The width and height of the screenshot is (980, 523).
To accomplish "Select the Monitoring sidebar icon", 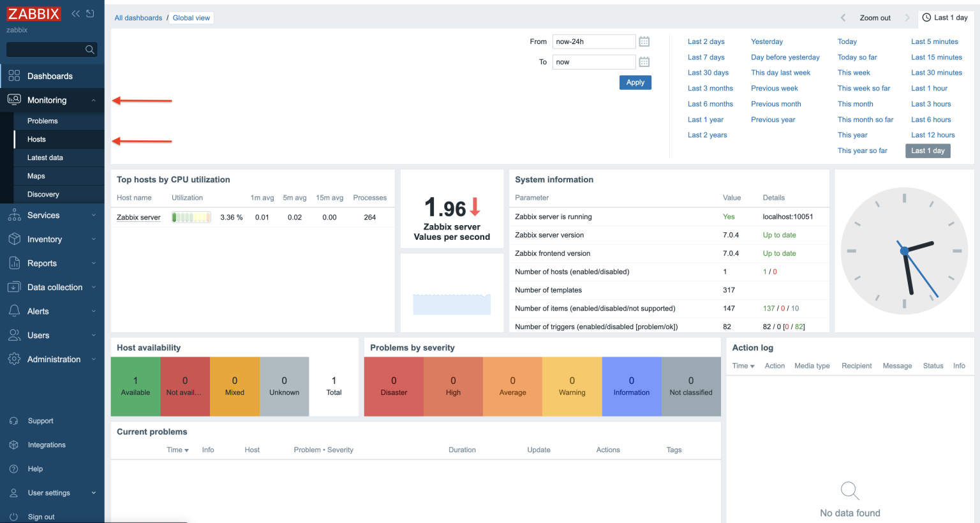I will 14,100.
